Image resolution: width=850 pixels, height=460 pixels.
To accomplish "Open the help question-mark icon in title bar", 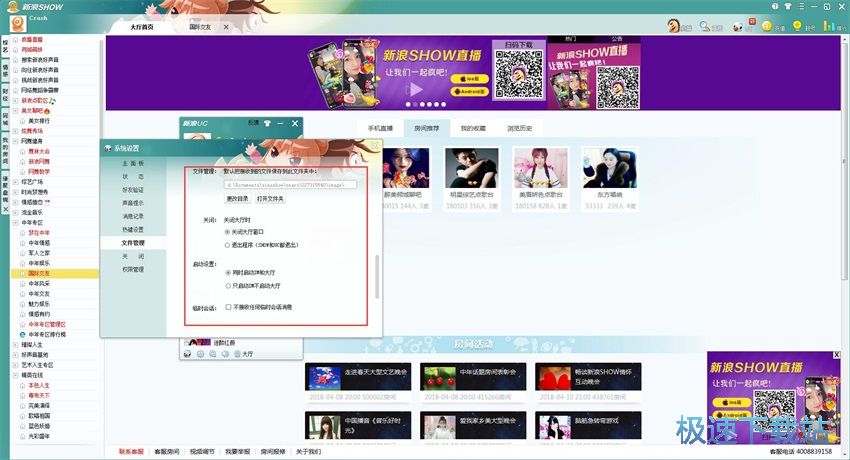I will (775, 6).
